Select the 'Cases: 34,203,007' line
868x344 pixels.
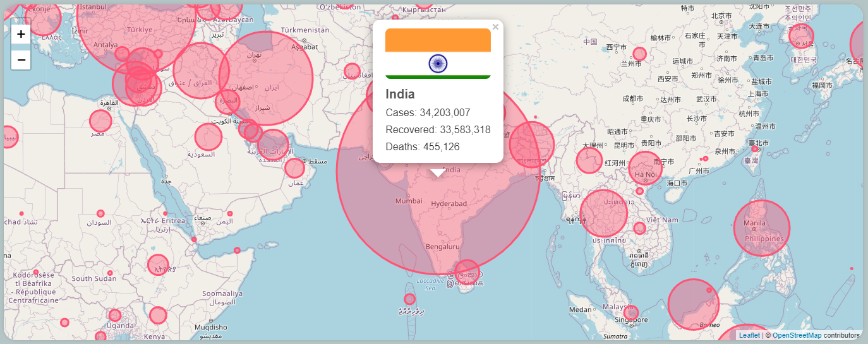coord(428,112)
